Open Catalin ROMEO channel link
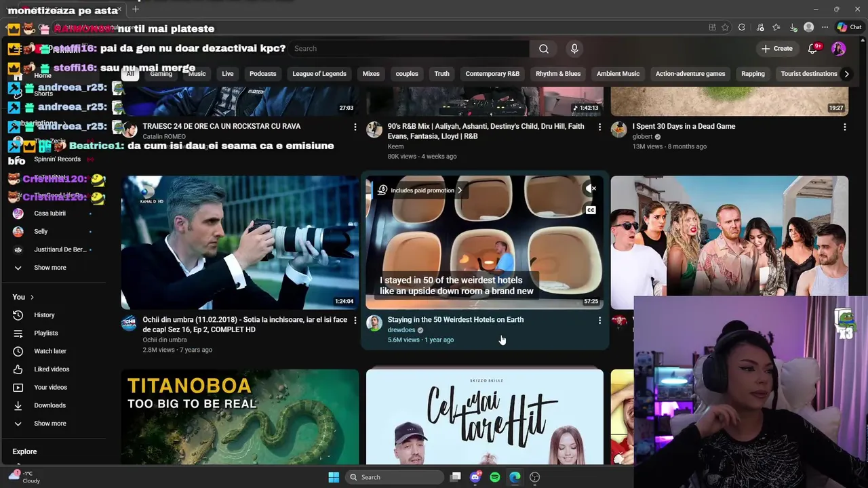868x488 pixels. click(164, 136)
